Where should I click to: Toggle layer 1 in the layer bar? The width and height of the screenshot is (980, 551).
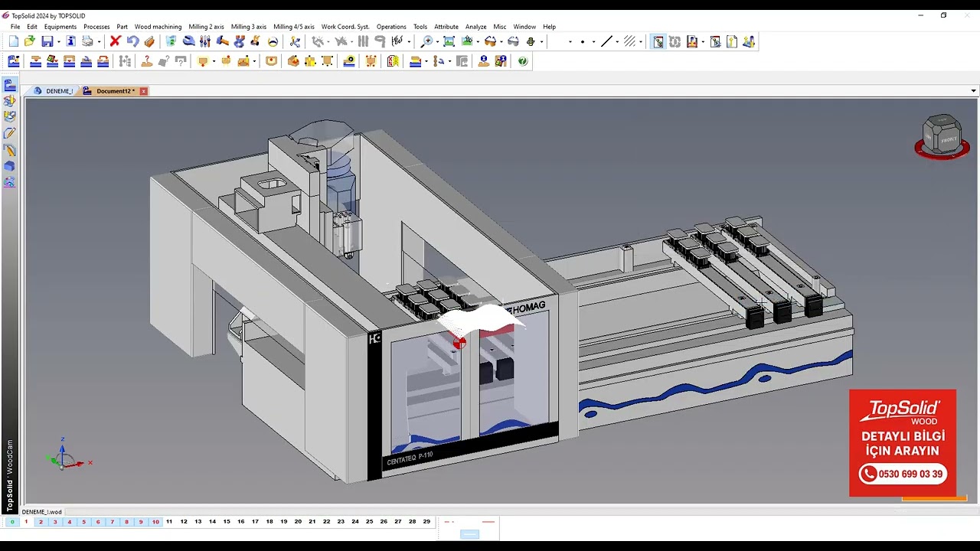point(26,522)
